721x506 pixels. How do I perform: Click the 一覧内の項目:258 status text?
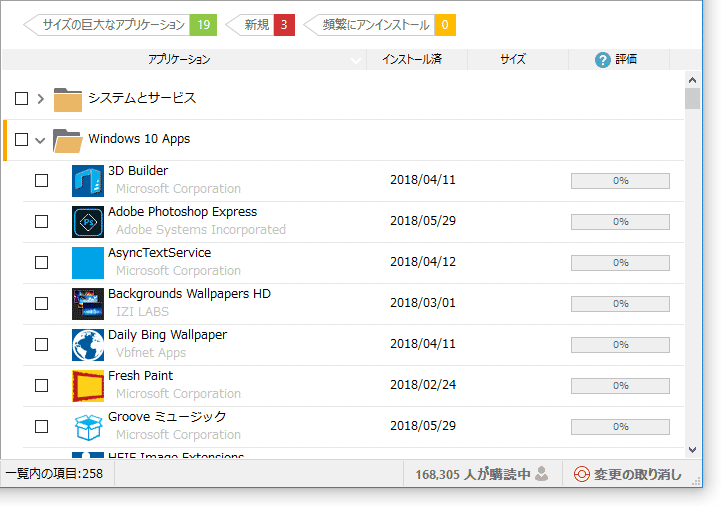[54, 473]
